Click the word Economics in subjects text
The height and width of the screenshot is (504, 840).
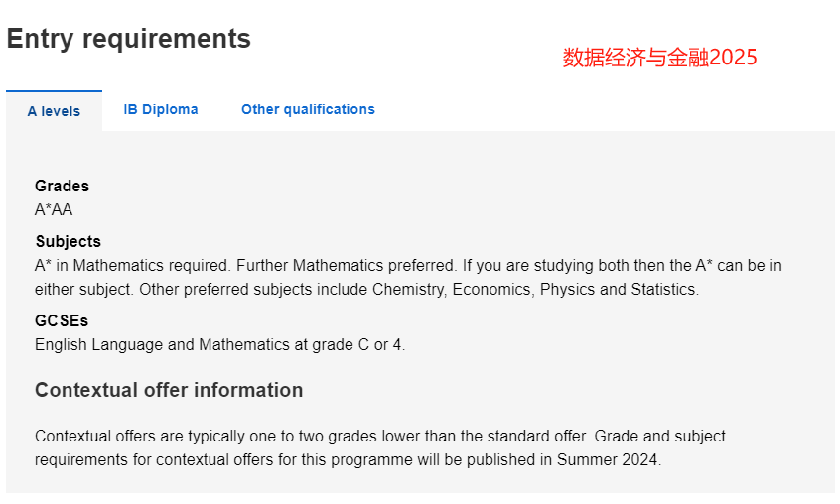coord(493,290)
